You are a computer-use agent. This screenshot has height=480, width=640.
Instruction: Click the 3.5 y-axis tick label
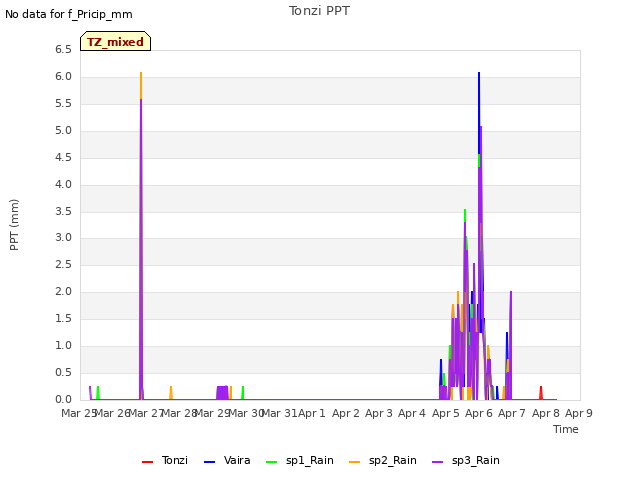[x=63, y=211]
